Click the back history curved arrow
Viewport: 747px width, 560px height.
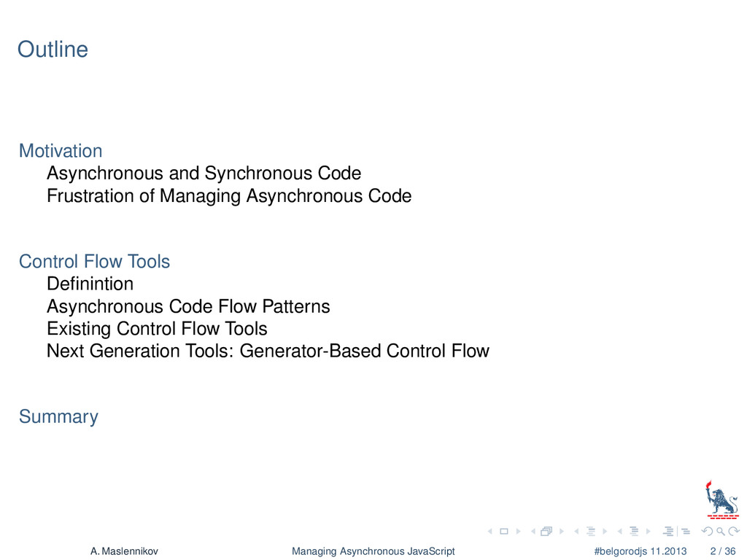coord(708,532)
